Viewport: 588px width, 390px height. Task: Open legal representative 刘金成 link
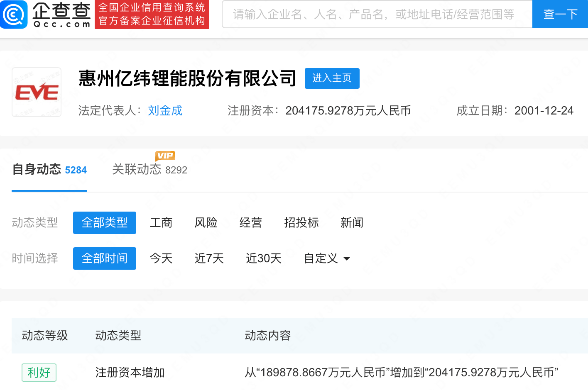coord(165,110)
